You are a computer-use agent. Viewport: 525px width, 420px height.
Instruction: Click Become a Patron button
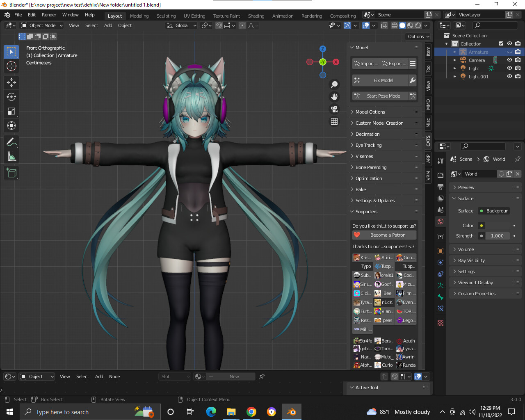(384, 235)
